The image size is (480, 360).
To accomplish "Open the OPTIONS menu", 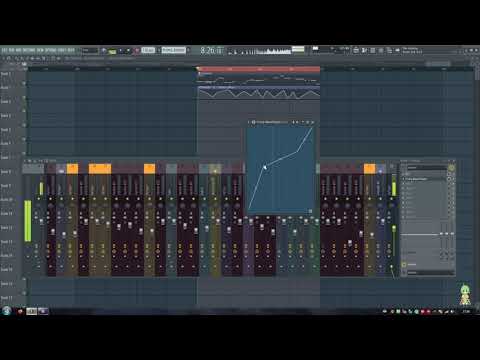I will 51,50.
